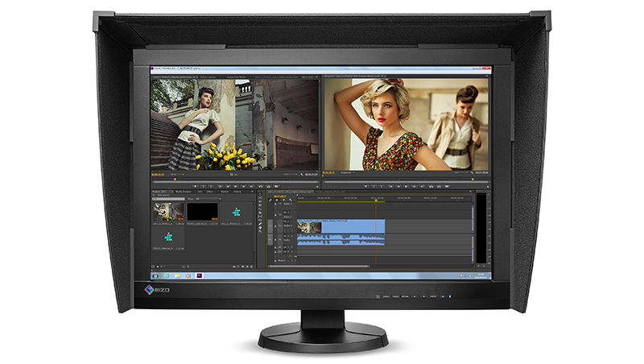Click the Premiere Pro icon in Windows taskbar

pos(200,275)
